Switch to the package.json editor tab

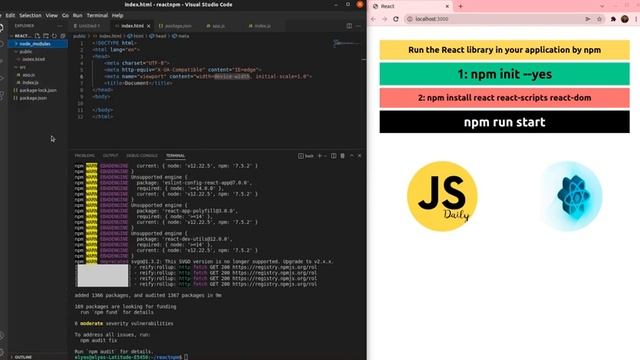point(176,26)
